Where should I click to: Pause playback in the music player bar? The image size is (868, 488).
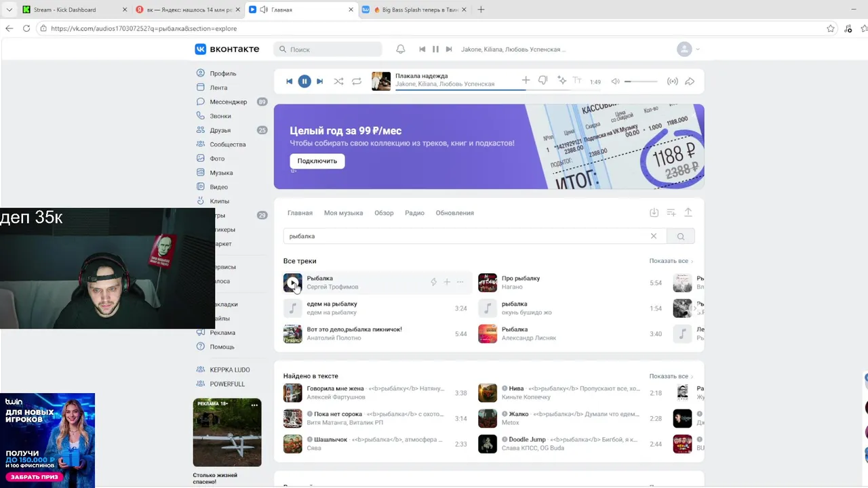click(x=304, y=81)
